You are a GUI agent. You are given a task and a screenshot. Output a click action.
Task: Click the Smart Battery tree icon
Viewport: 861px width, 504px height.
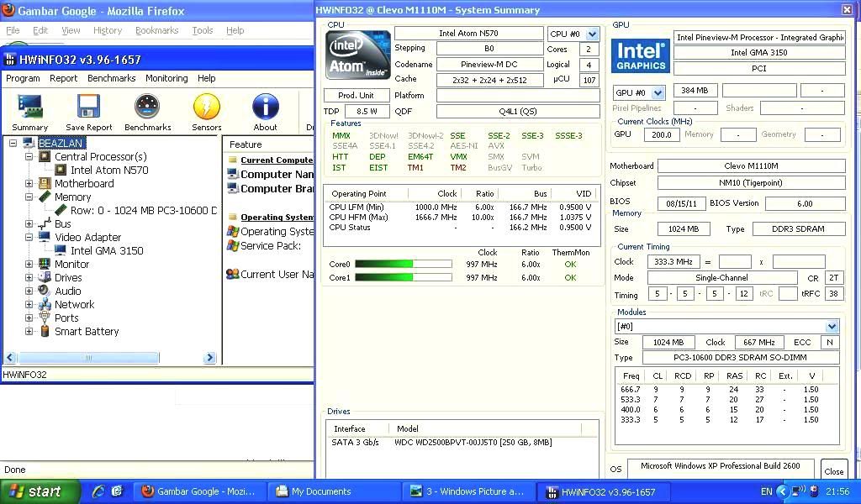pos(45,331)
